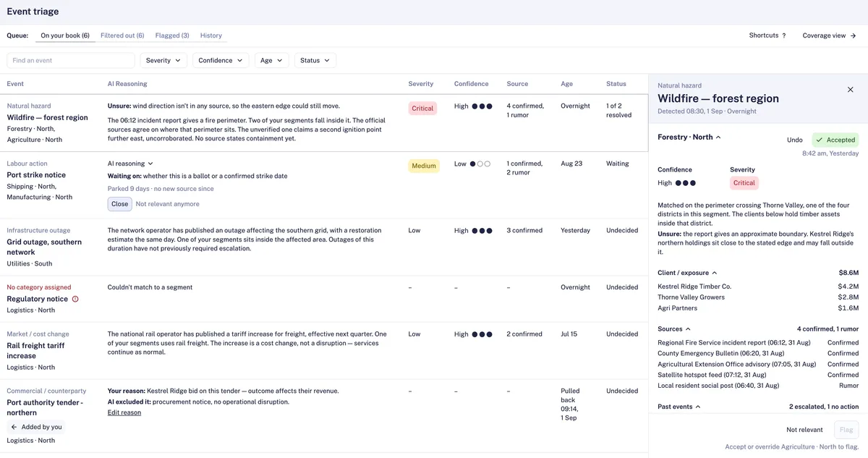
Task: Click Not relevant anymore text in Port strike row
Action: 168,204
